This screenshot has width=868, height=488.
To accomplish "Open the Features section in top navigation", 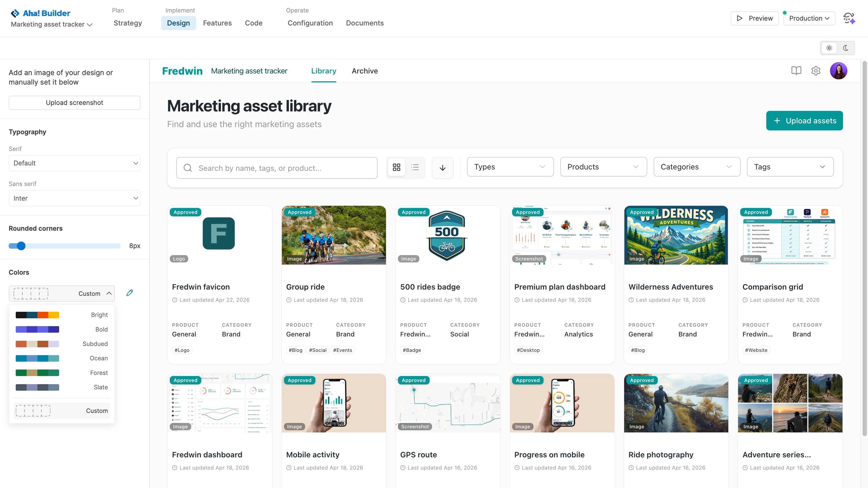I will (x=217, y=23).
